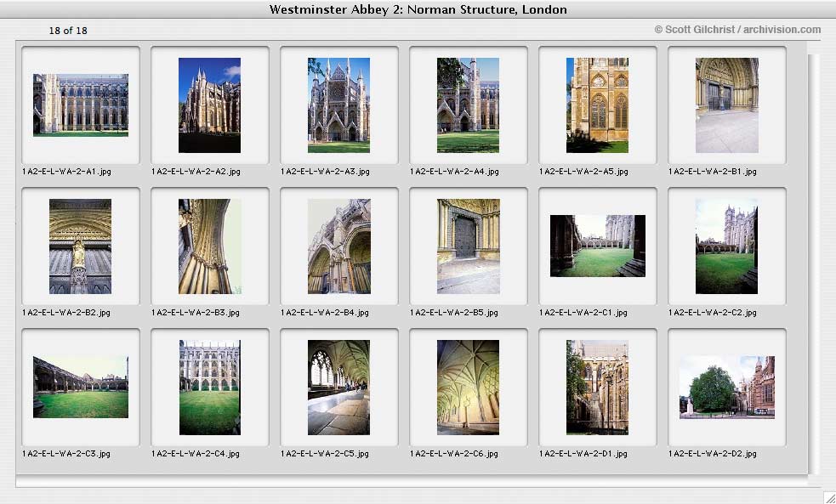836x504 pixels.
Task: Select the 1A2-E-L-WA-2-C1.jpg image thumbnail
Action: [x=598, y=246]
